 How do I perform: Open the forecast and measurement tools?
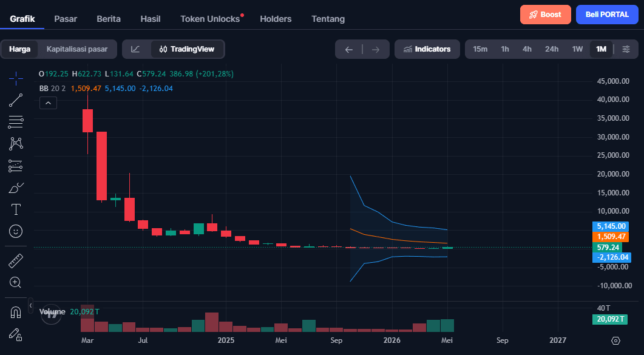[x=16, y=166]
